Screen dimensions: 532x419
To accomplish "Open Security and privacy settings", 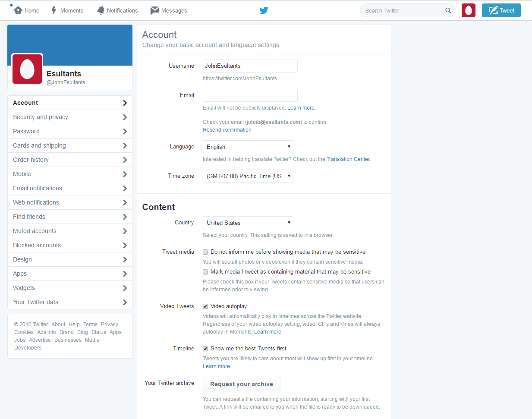I will (70, 117).
